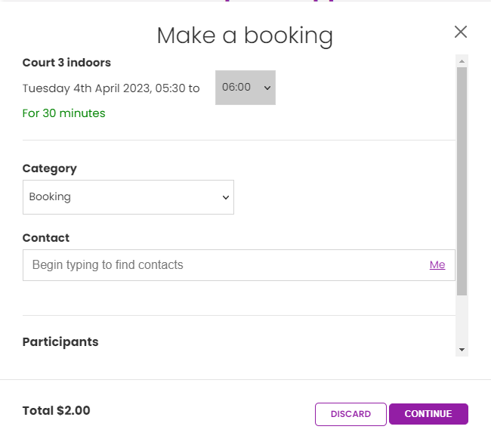Close the Make a booking dialog

pos(461,32)
